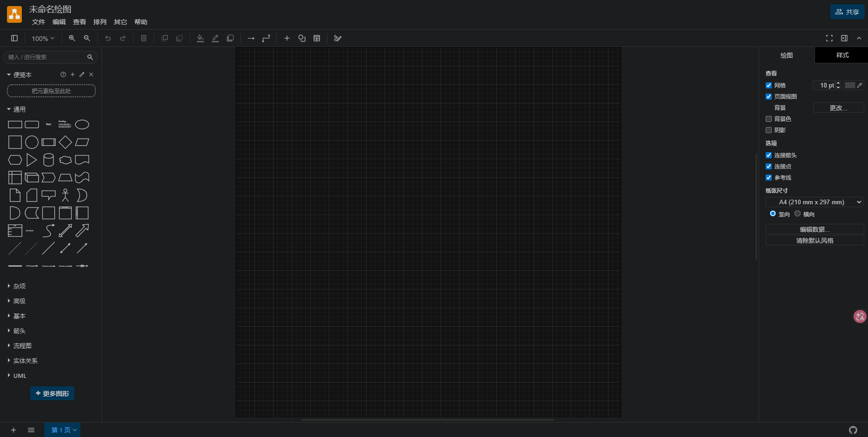Click the insert table icon
The width and height of the screenshot is (868, 437).
(317, 38)
